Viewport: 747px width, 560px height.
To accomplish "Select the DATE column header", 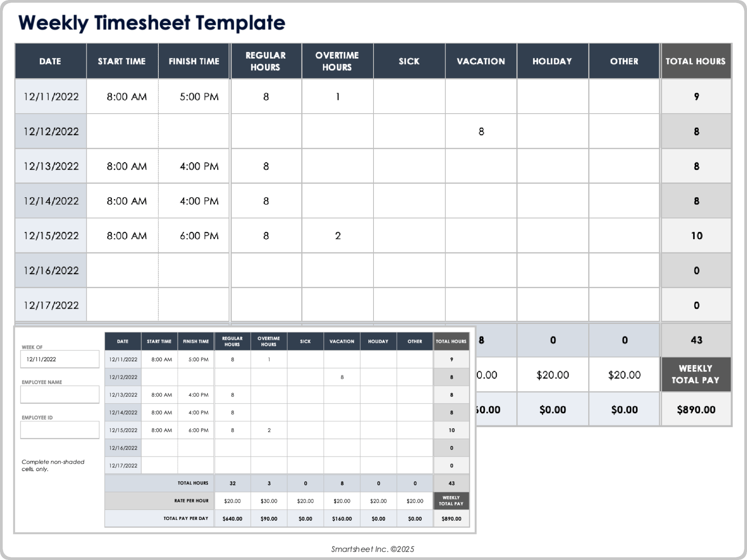I will pos(50,61).
